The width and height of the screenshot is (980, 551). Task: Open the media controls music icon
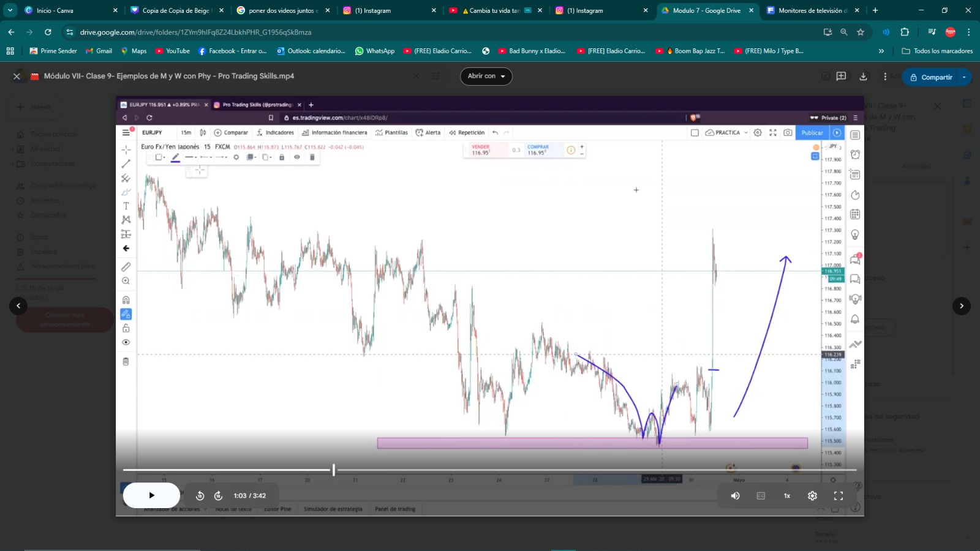click(932, 32)
